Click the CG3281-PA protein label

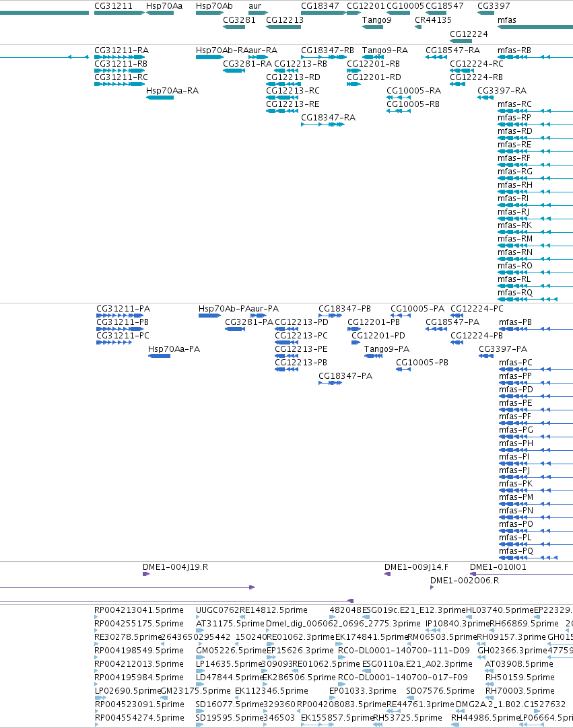[x=249, y=322]
